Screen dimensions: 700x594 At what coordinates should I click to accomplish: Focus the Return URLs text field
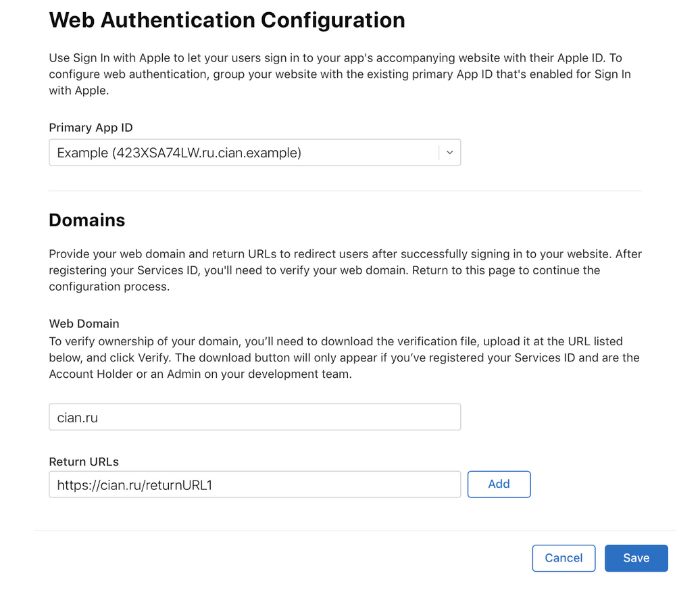click(x=254, y=485)
